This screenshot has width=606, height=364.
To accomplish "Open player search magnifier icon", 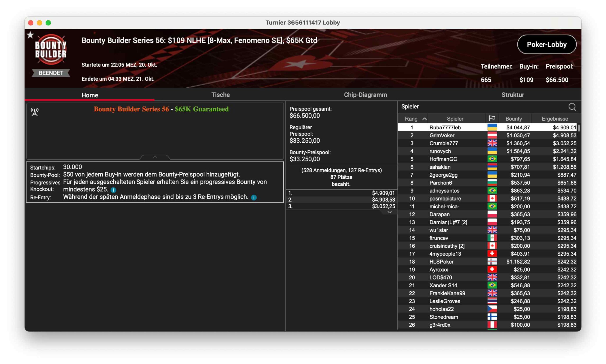I will pos(572,107).
